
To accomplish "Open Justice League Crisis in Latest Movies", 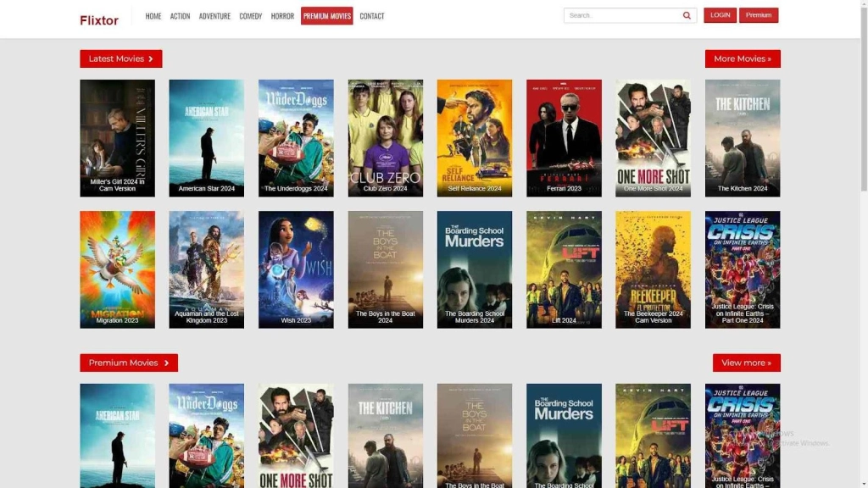I will click(743, 269).
